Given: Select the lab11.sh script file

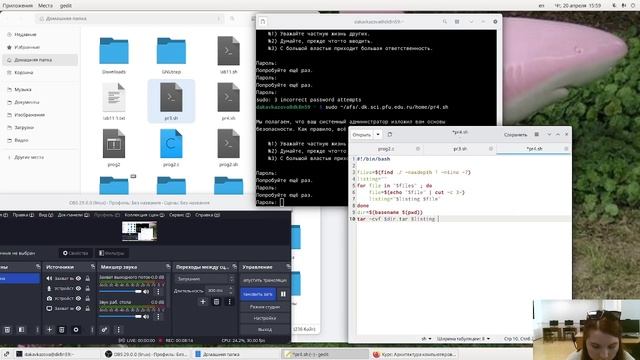Looking at the screenshot, I should click(229, 51).
